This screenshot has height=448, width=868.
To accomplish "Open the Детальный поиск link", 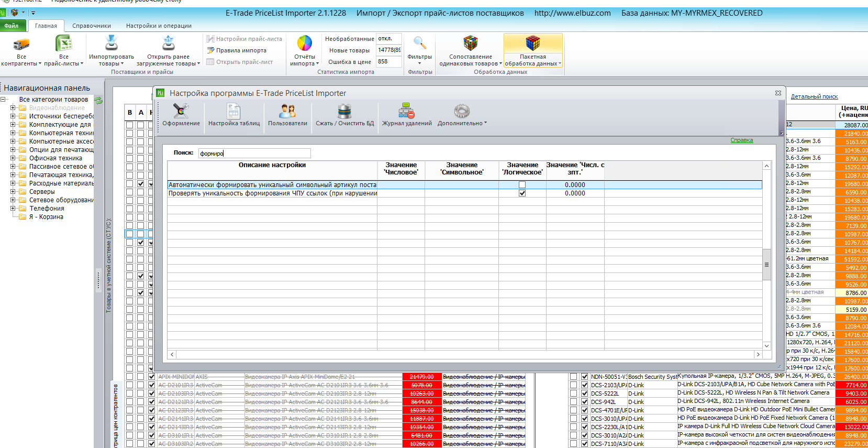I will (814, 96).
